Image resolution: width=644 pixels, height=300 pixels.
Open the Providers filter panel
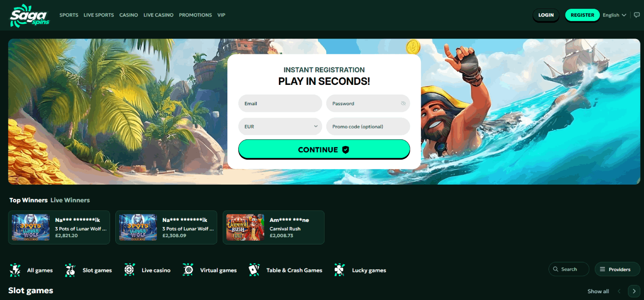pyautogui.click(x=617, y=269)
